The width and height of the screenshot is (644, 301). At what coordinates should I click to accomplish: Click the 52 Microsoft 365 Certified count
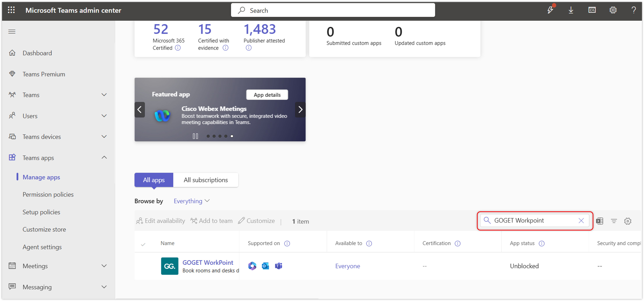pos(161,29)
